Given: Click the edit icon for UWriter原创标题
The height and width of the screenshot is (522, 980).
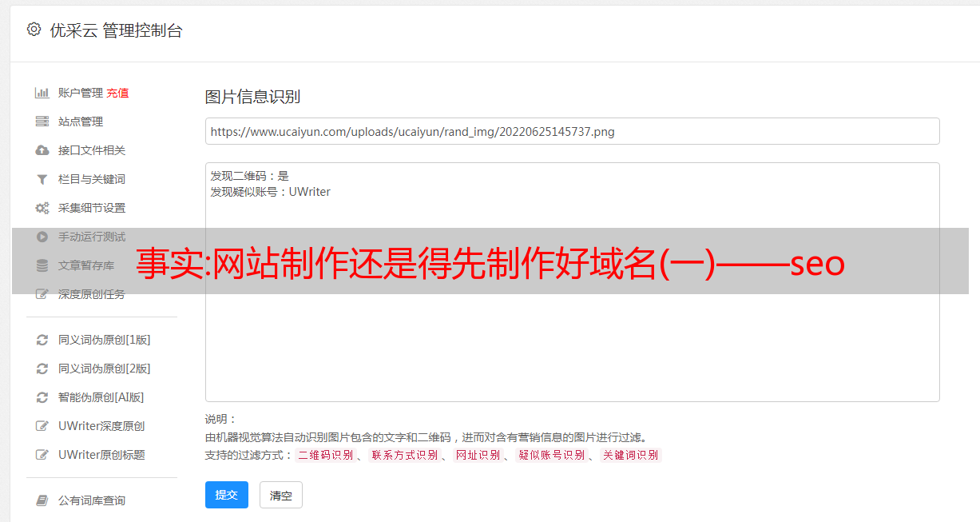Looking at the screenshot, I should pos(42,455).
